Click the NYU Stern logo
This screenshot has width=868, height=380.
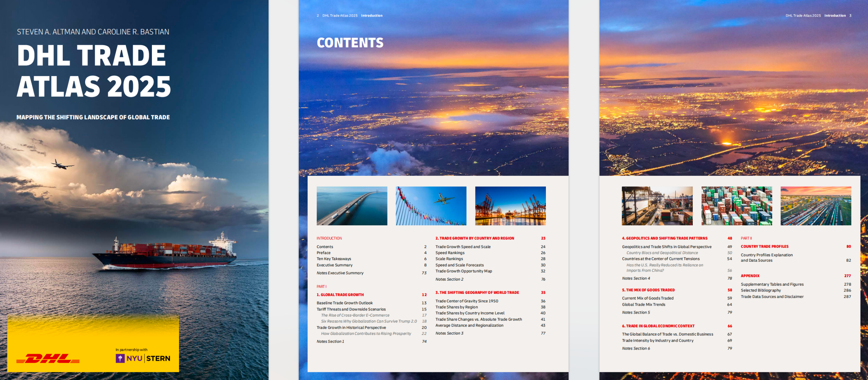pos(143,358)
